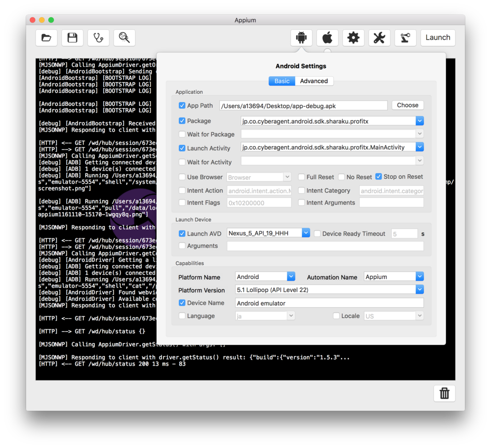Clear log with trash icon
This screenshot has height=448, width=491.
click(x=444, y=393)
